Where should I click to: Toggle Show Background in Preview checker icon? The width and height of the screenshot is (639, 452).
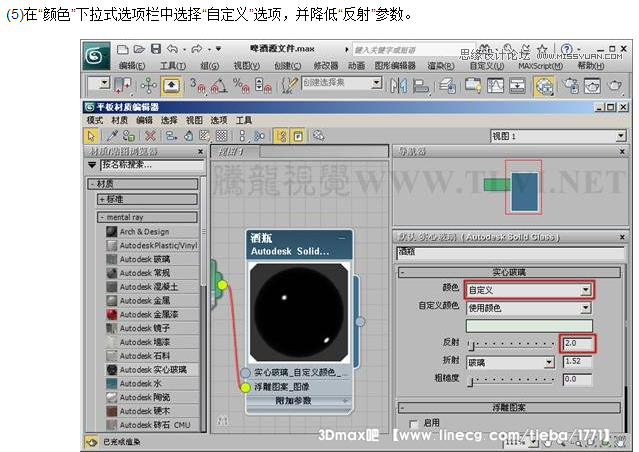pos(221,136)
